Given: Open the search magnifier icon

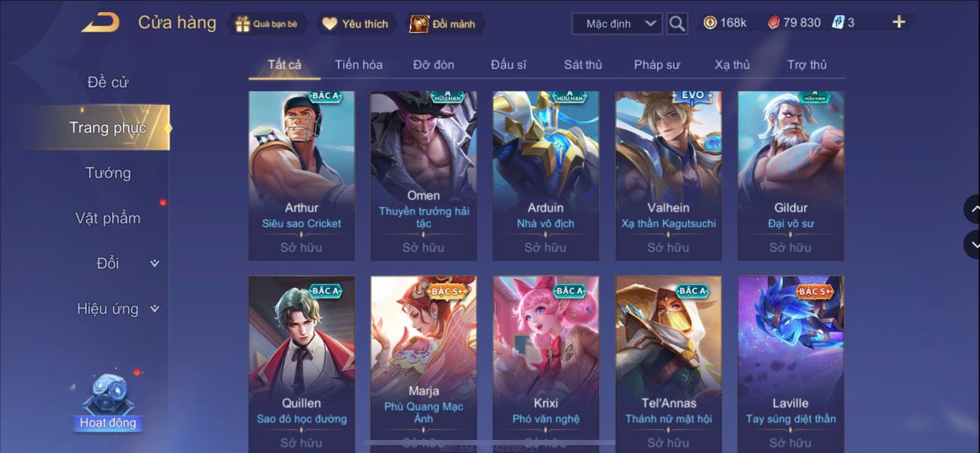Looking at the screenshot, I should tap(677, 23).
